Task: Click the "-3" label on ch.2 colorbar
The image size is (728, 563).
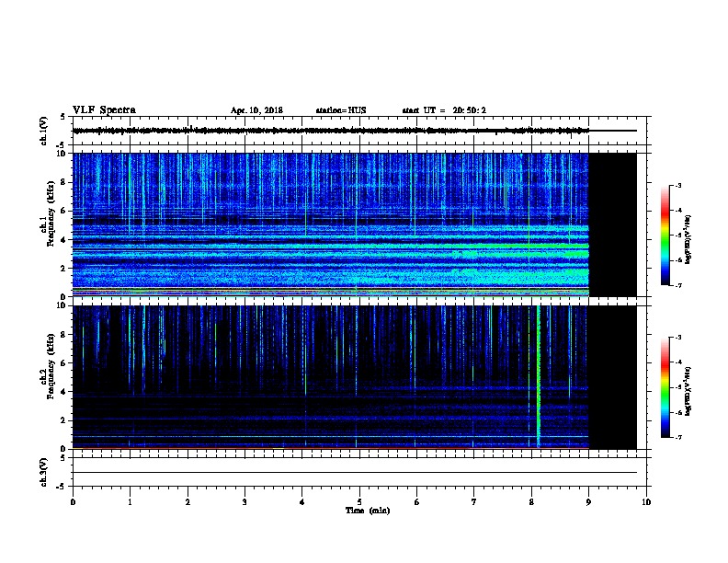Action: click(677, 338)
